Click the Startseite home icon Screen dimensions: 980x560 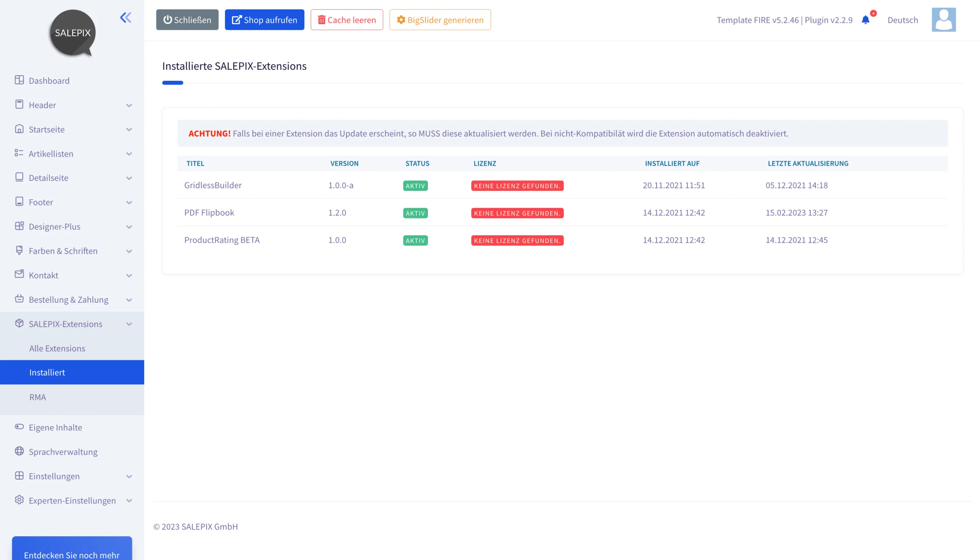[19, 129]
